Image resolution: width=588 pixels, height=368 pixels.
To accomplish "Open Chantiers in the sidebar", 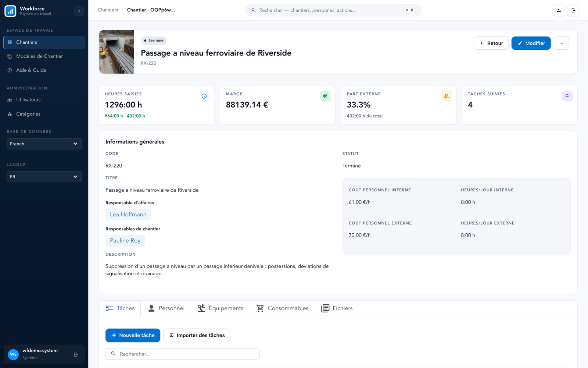I will [44, 42].
